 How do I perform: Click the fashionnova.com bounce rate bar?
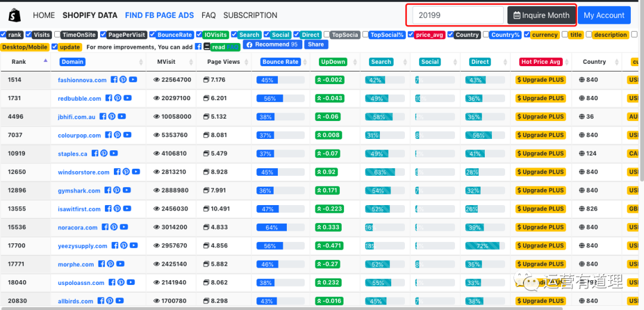click(x=280, y=80)
